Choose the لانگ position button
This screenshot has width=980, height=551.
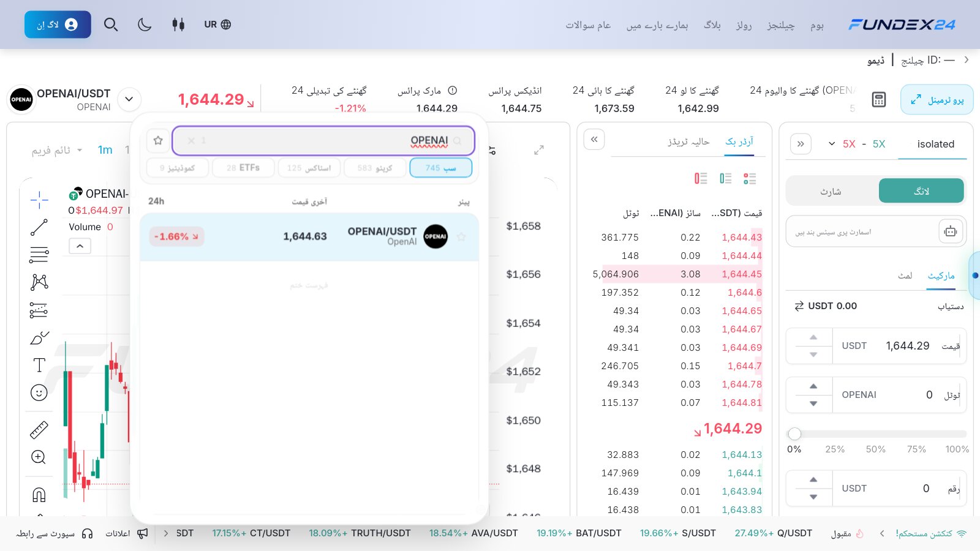921,191
